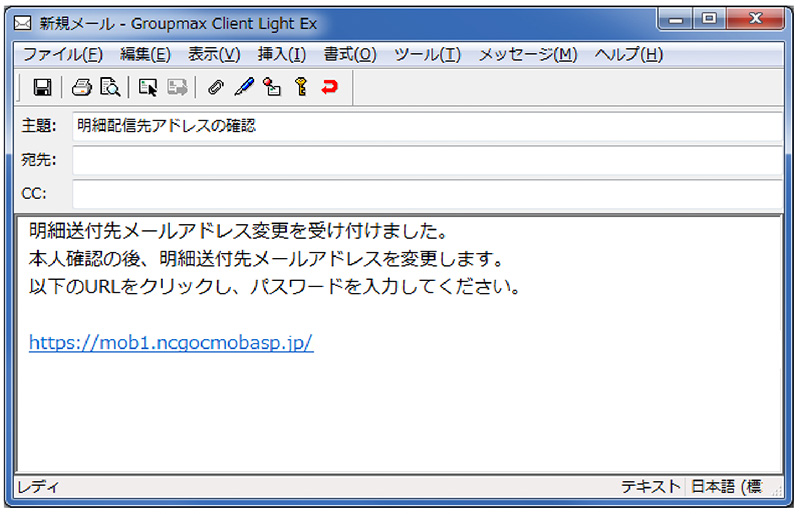Click the yellow key encryption icon
The image size is (800, 514).
[301, 87]
